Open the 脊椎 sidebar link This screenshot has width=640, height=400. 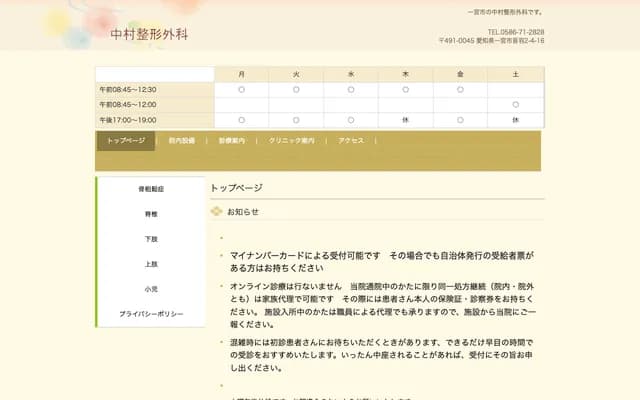151,214
